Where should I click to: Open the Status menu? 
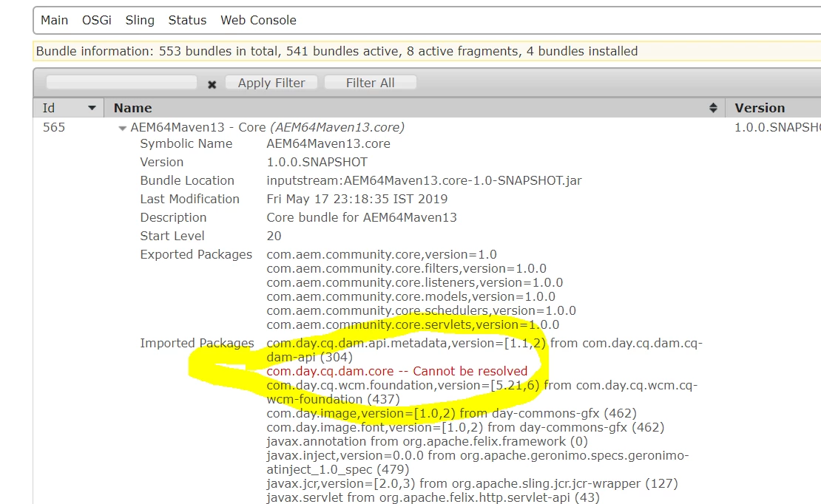[x=187, y=21]
